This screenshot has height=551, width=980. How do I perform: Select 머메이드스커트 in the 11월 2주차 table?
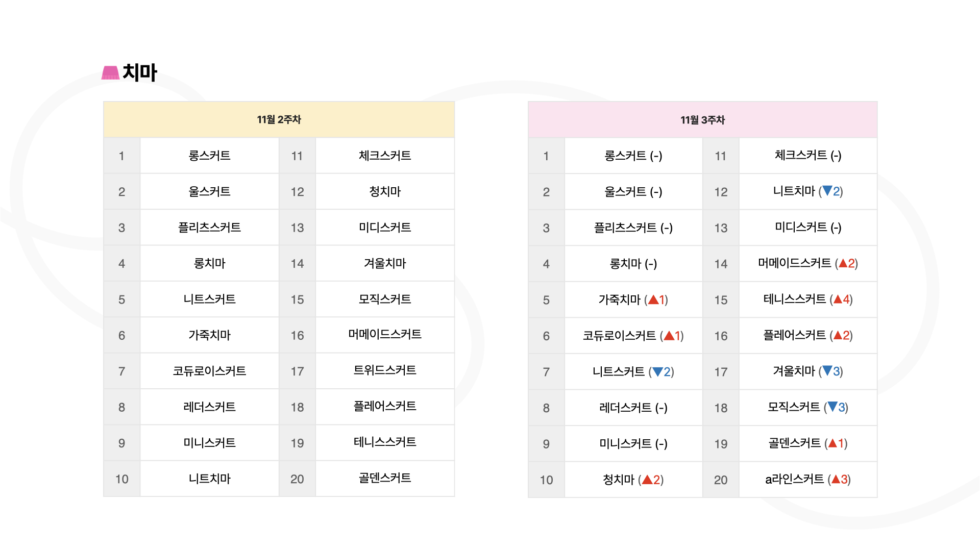(x=385, y=334)
